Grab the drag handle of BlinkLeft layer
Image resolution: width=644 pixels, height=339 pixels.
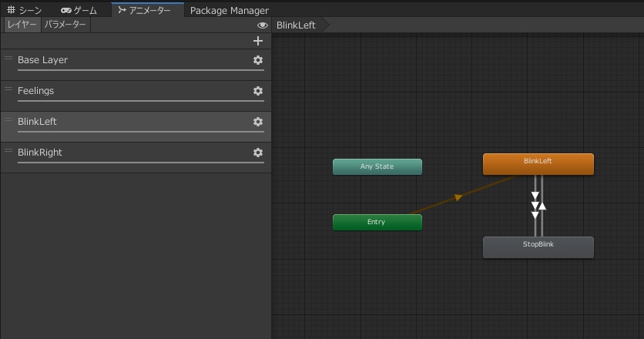click(8, 119)
